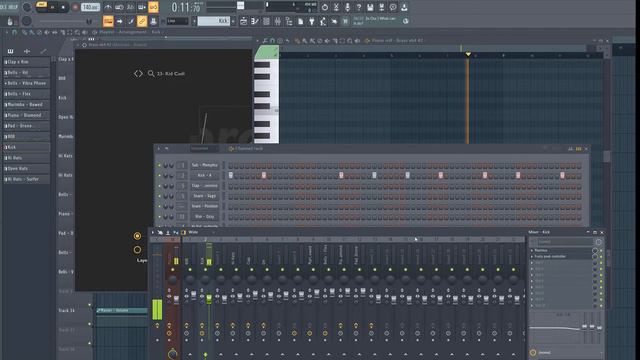
Task: Select the Snare - Suga channel button
Action: [204, 196]
